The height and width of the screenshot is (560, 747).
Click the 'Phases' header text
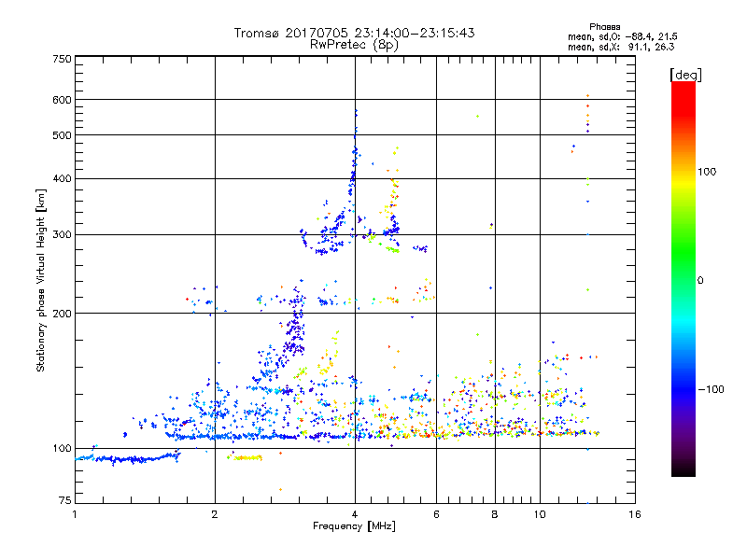pyautogui.click(x=604, y=27)
